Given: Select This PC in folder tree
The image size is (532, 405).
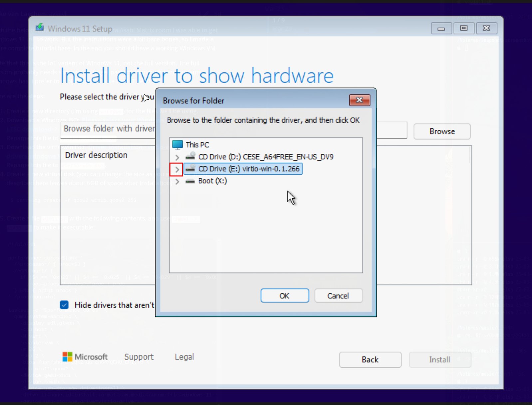Looking at the screenshot, I should (197, 145).
